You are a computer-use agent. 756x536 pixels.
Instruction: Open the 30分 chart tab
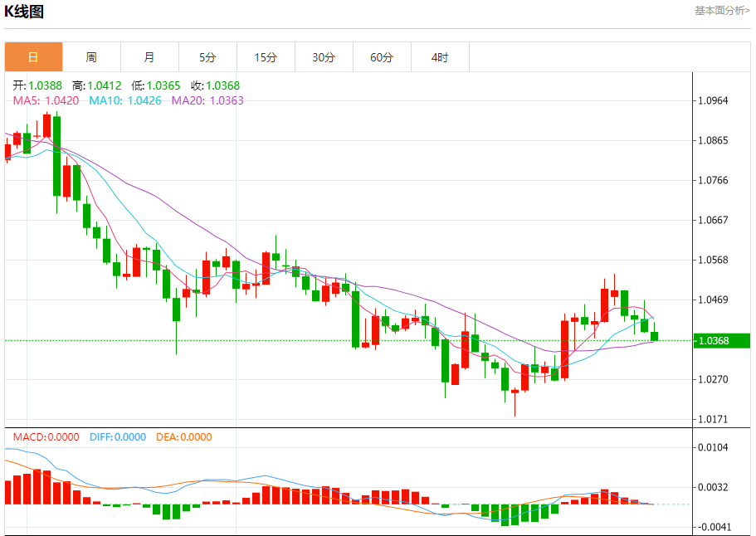[x=324, y=57]
